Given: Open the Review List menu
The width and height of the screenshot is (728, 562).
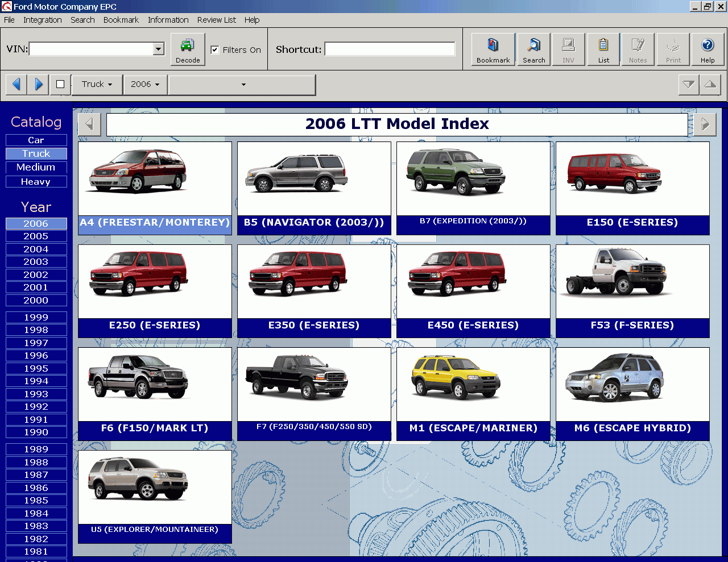Looking at the screenshot, I should 217,20.
